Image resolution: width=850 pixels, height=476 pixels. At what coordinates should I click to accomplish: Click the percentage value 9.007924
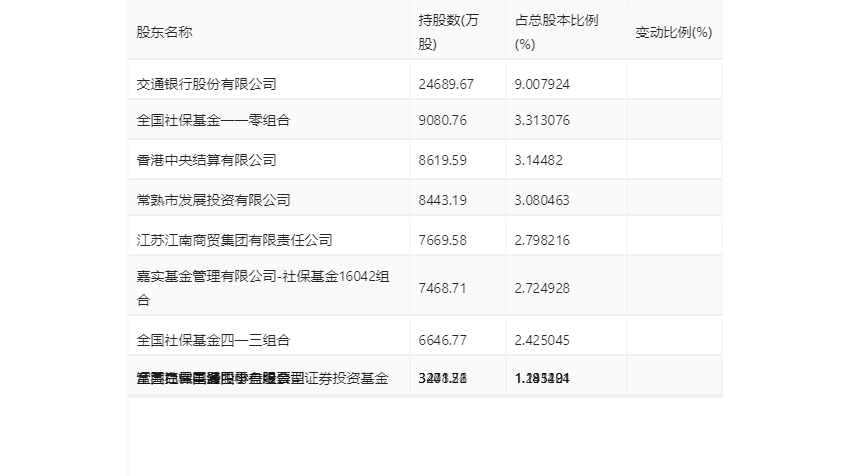tap(542, 84)
